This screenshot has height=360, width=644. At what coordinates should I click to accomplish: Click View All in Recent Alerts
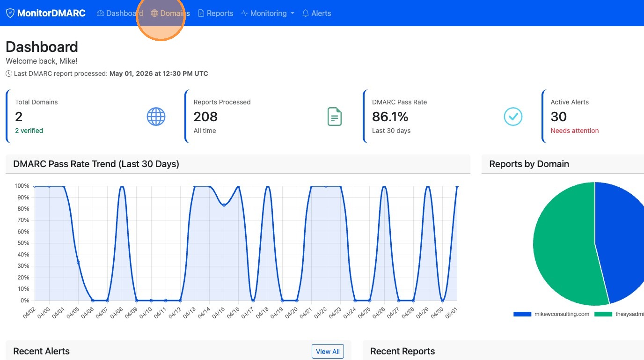pos(328,352)
